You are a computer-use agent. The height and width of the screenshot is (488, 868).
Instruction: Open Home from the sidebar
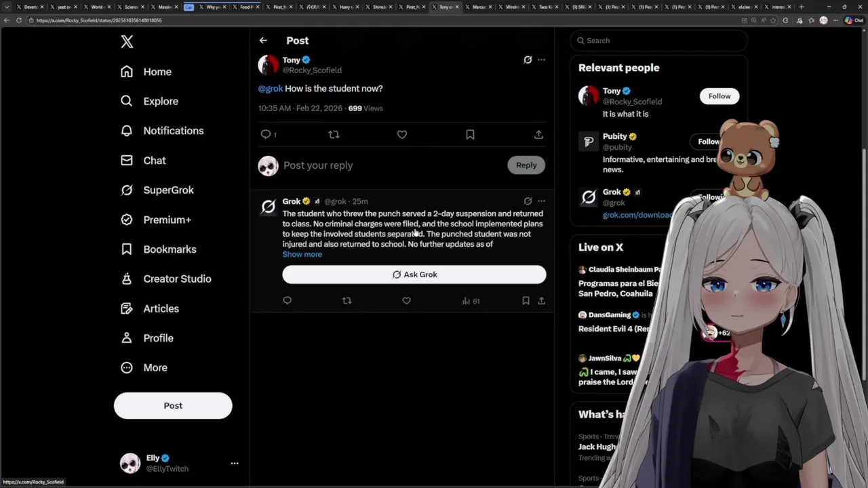146,72
